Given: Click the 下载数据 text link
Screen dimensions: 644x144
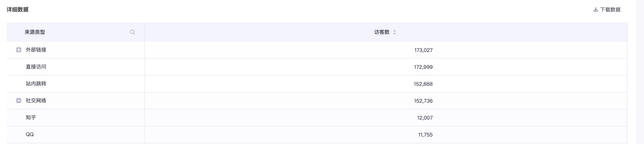Looking at the screenshot, I should [610, 10].
